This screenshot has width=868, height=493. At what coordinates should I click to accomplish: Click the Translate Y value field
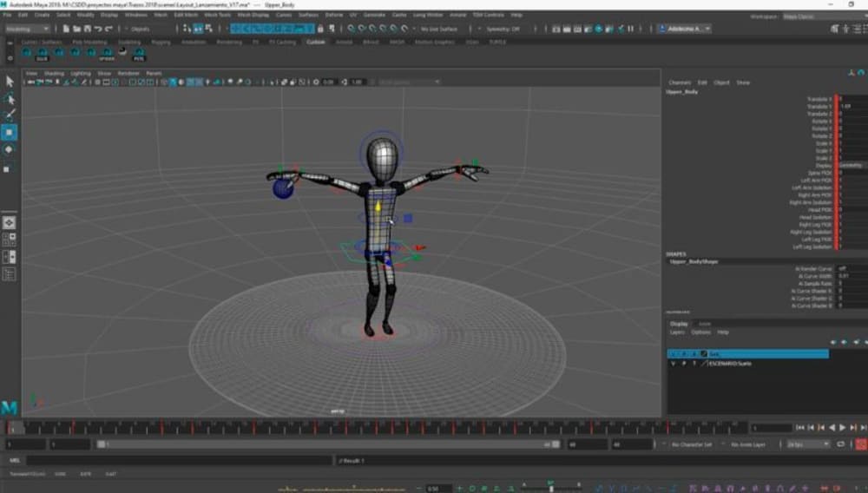[852, 106]
